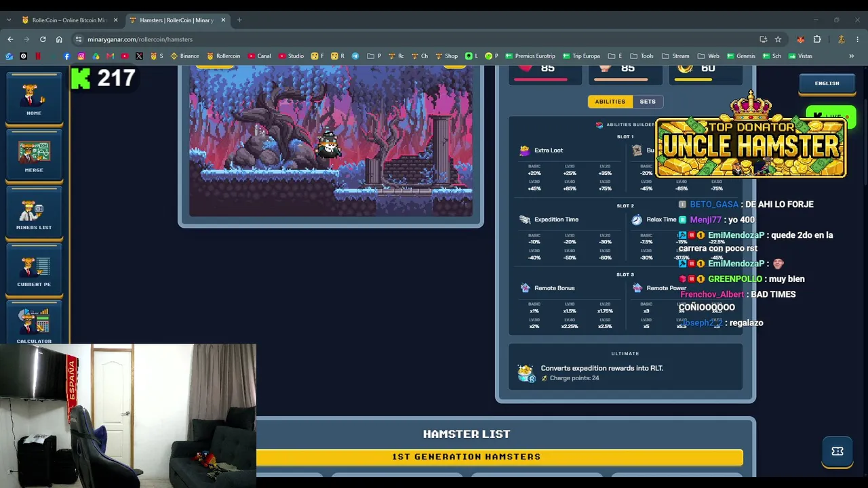Open the Canal YouTube bookmark
This screenshot has height=488, width=868.
260,56
